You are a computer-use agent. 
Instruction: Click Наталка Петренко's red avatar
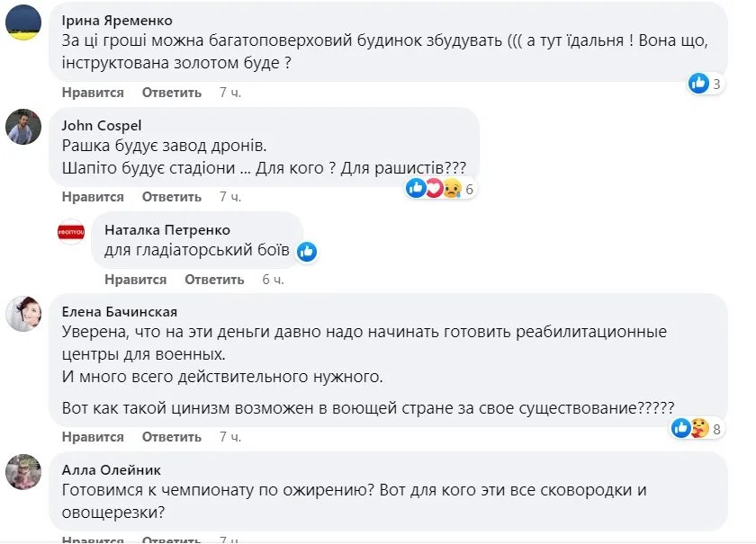pos(71,231)
